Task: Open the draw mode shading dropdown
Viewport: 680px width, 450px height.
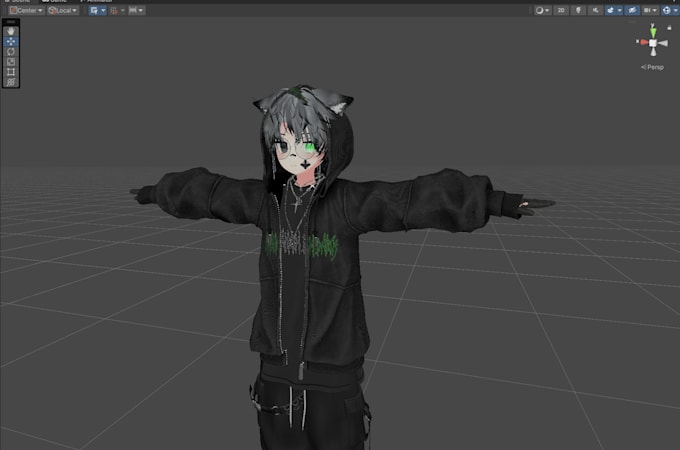Action: point(542,10)
